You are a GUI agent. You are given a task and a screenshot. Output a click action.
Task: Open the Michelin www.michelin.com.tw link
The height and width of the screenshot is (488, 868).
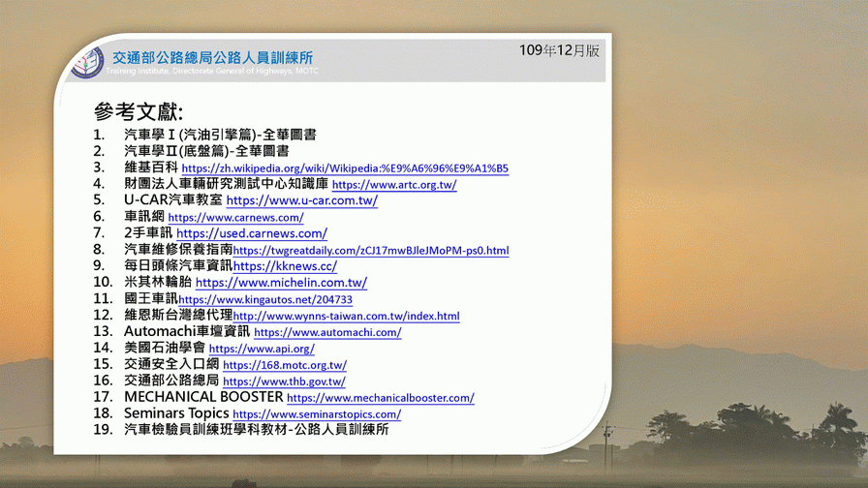[281, 284]
